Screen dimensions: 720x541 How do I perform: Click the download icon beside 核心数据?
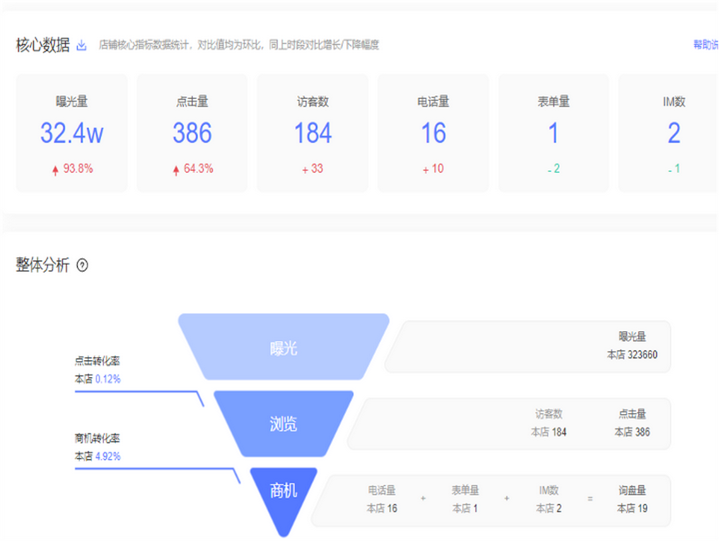tap(82, 45)
